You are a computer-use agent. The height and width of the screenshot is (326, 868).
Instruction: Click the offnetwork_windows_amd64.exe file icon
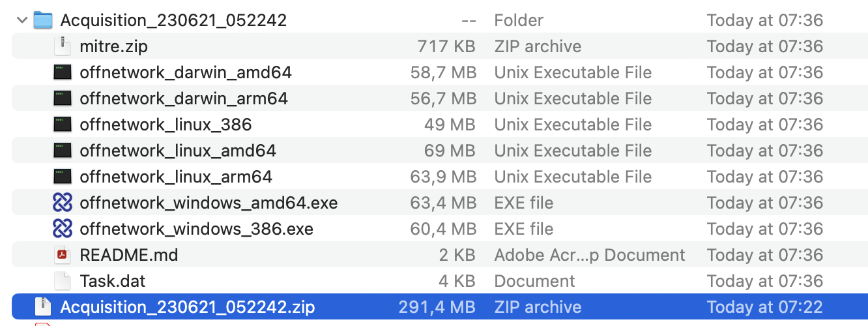pyautogui.click(x=63, y=203)
